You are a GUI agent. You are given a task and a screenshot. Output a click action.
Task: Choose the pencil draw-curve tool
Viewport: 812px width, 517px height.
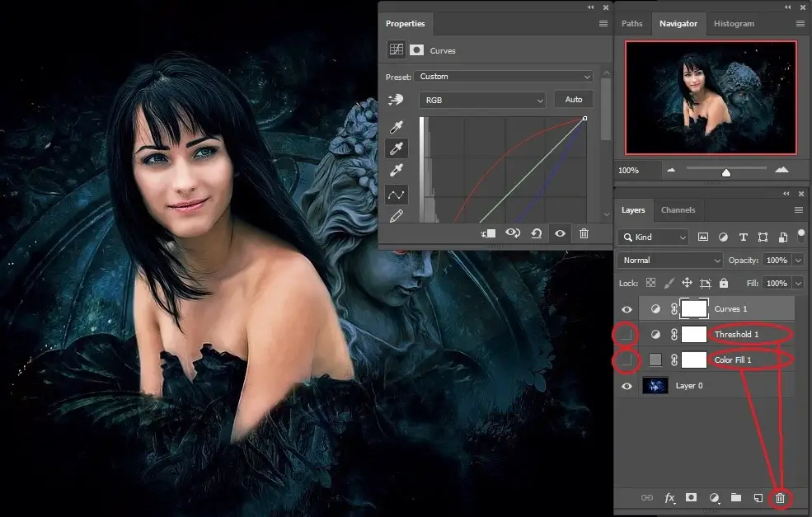(397, 217)
